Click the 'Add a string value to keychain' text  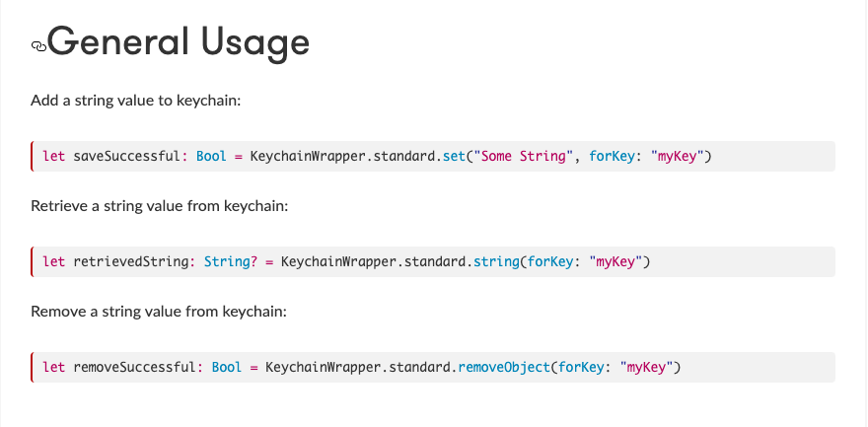click(x=136, y=101)
